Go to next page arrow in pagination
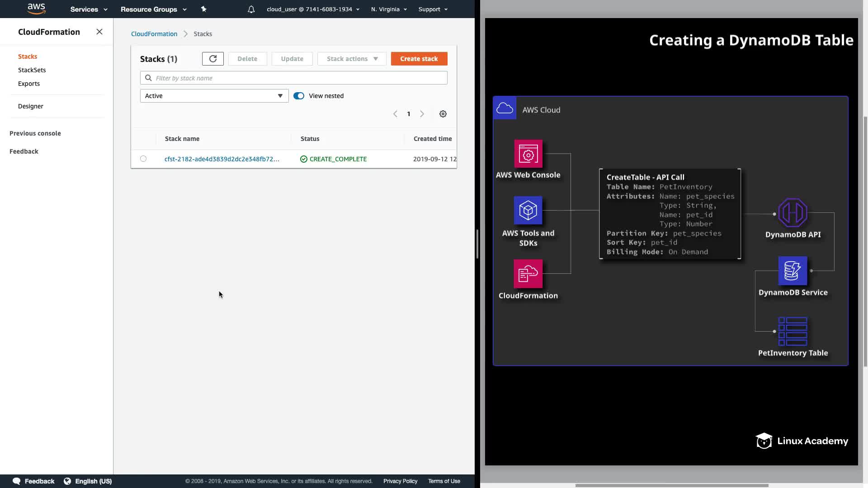This screenshot has width=868, height=488. [x=422, y=114]
